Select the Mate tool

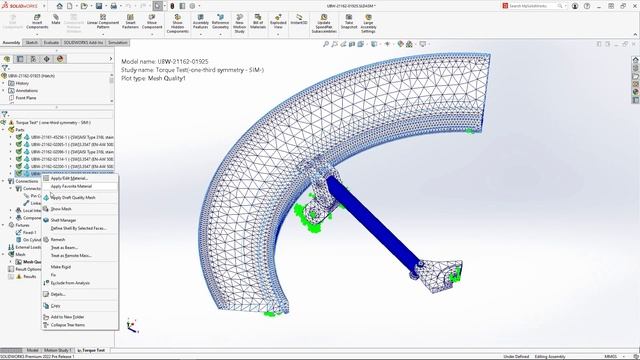[x=56, y=19]
